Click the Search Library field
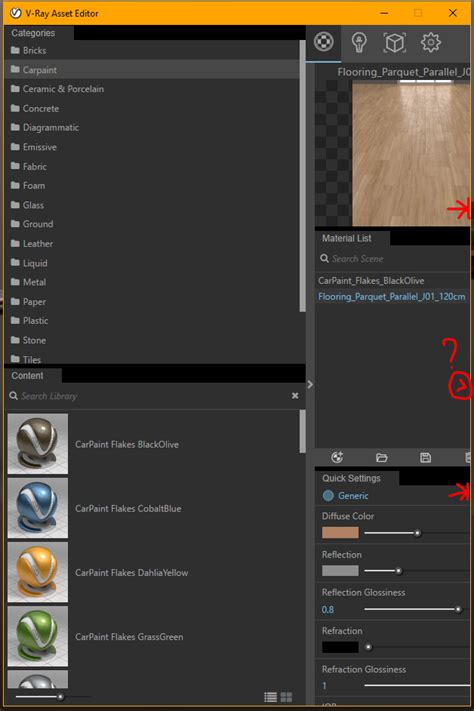474x711 pixels. pos(150,396)
